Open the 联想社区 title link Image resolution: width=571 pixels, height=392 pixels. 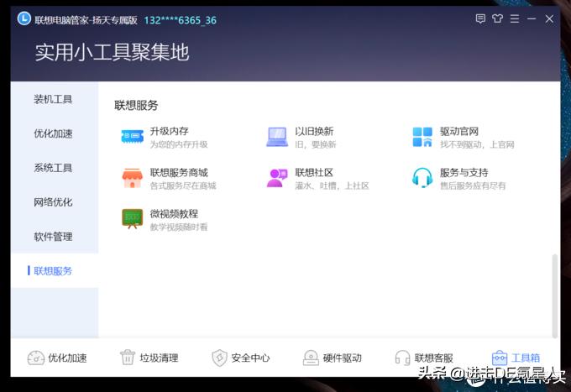[x=314, y=172]
